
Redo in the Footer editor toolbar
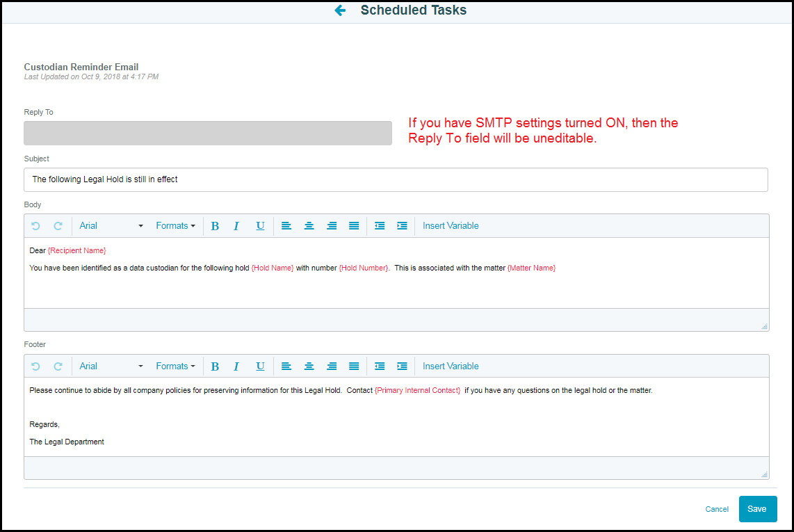point(58,366)
